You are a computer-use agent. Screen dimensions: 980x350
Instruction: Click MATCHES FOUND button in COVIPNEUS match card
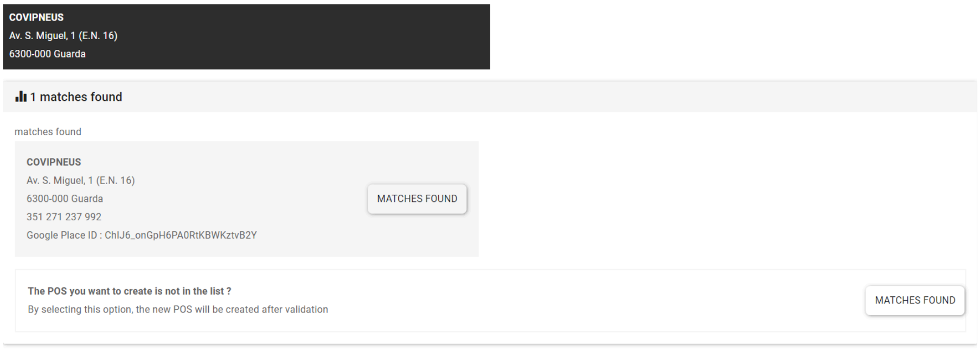click(x=417, y=199)
